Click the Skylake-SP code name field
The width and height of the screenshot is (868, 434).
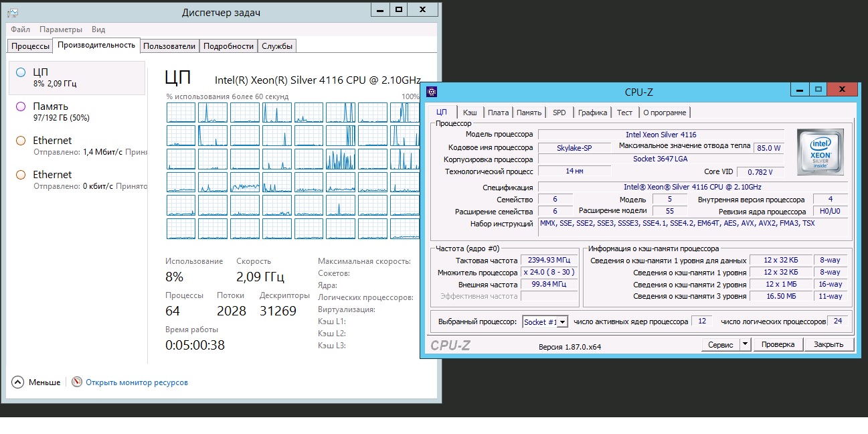[574, 147]
